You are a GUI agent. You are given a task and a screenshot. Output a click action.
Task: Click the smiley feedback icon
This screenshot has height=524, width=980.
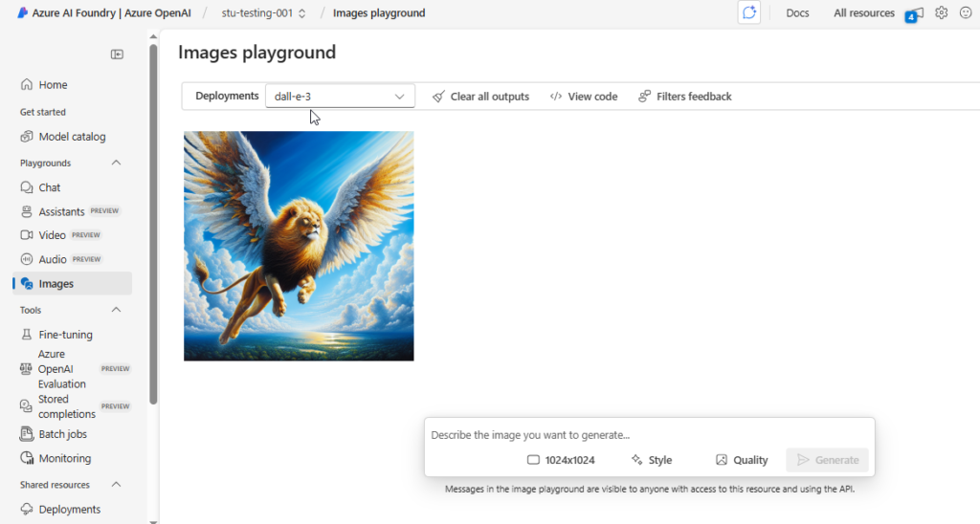[x=966, y=12]
